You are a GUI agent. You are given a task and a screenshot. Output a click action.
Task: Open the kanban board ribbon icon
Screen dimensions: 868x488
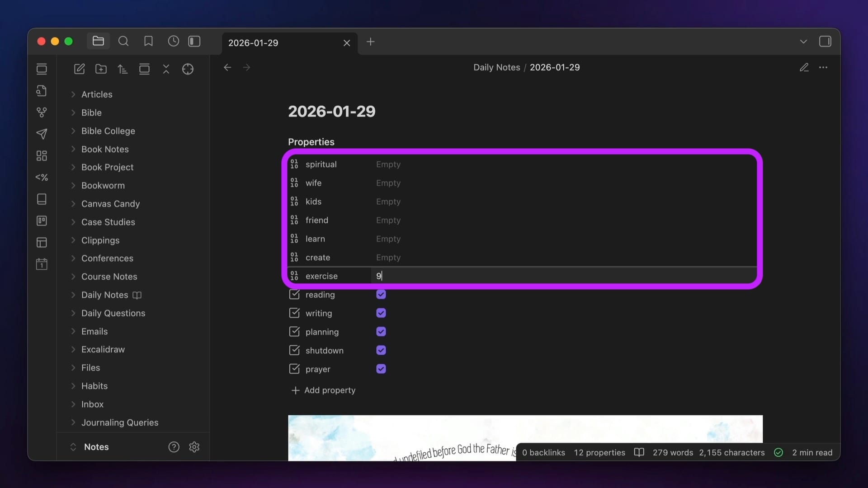coord(42,221)
